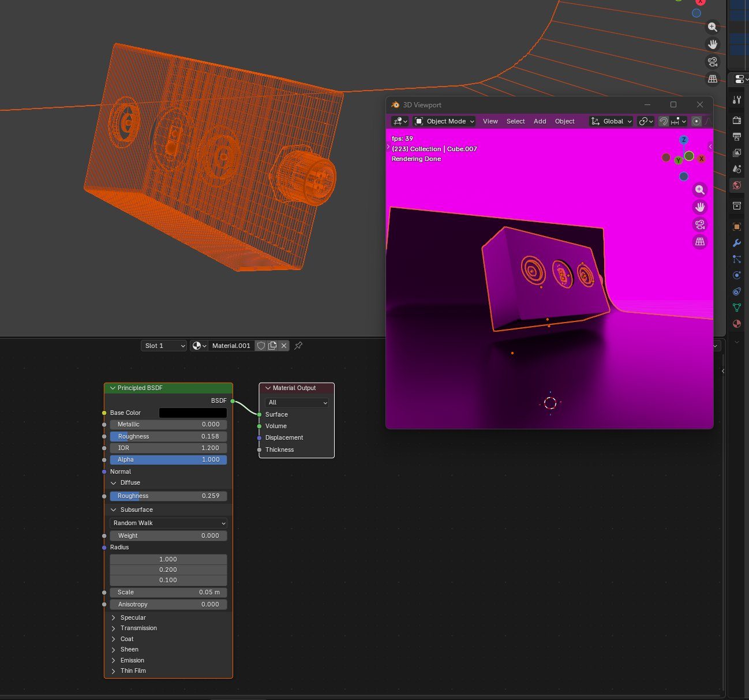Toggle the node editor pin icon

(x=298, y=346)
